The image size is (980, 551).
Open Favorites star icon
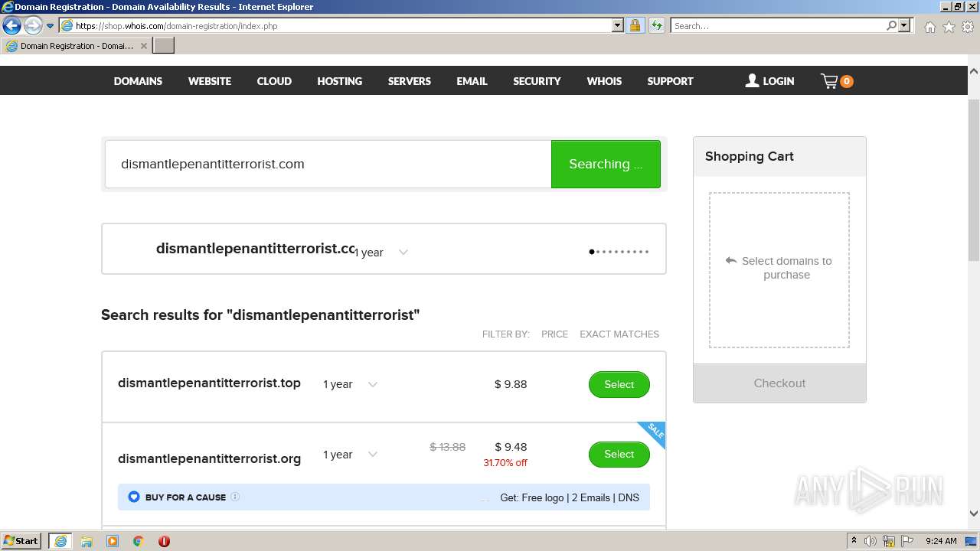(949, 27)
